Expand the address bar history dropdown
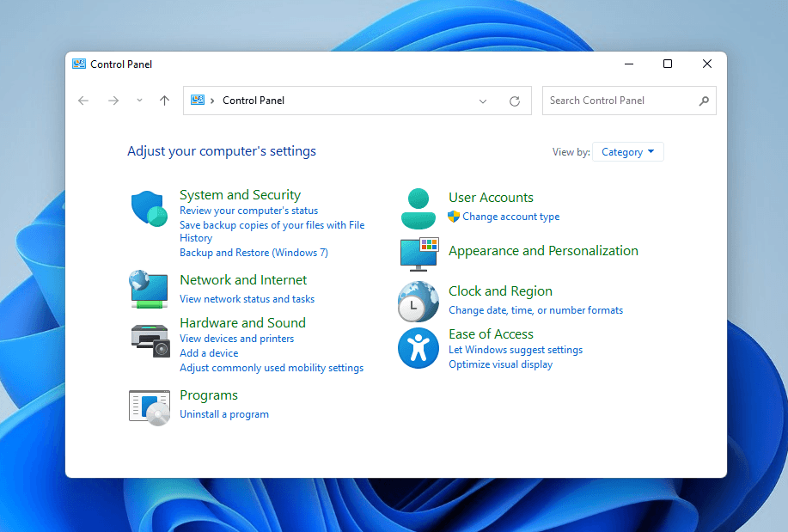 (483, 101)
